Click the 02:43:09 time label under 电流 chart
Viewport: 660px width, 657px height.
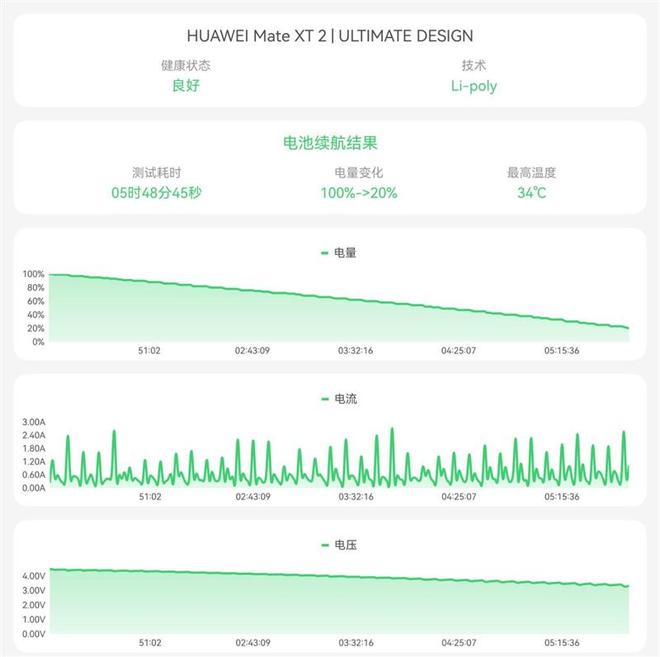[253, 497]
